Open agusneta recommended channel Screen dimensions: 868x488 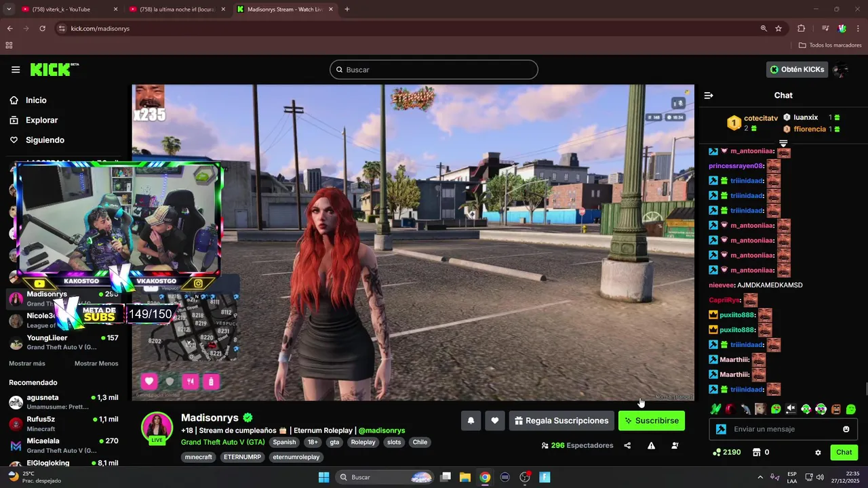[x=64, y=403]
